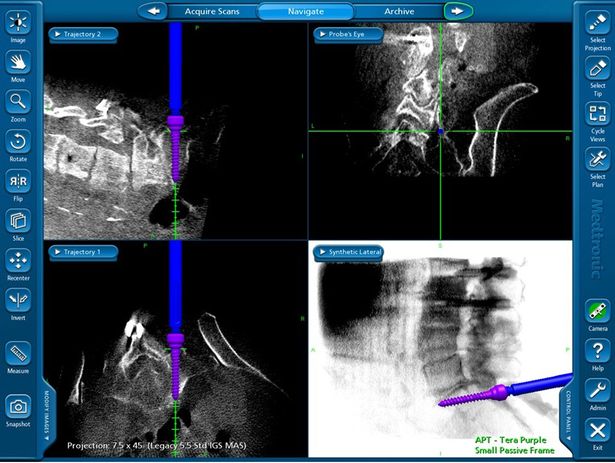Collapse the Control Panel side tab

tap(568, 416)
